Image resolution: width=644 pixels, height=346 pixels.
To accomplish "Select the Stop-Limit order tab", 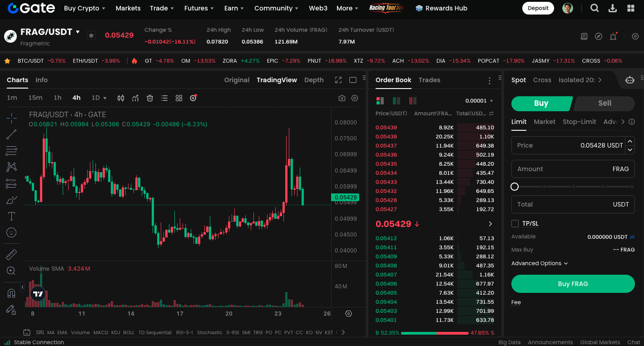I will (580, 122).
